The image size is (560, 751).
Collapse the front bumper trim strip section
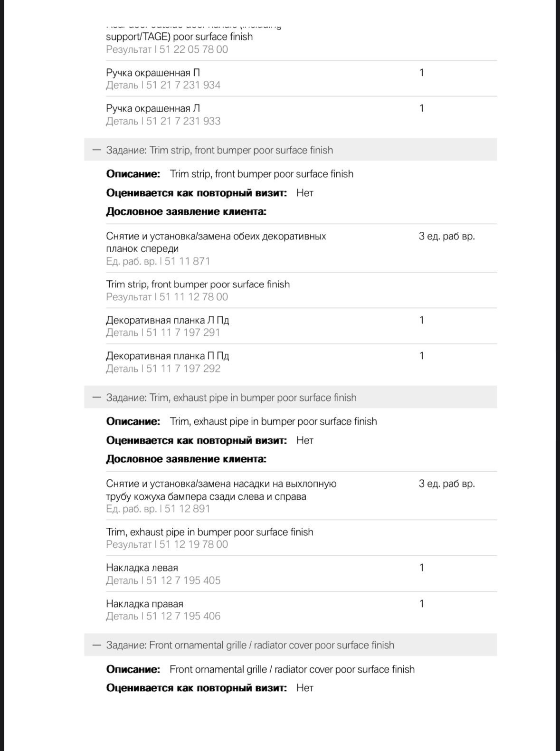point(97,150)
